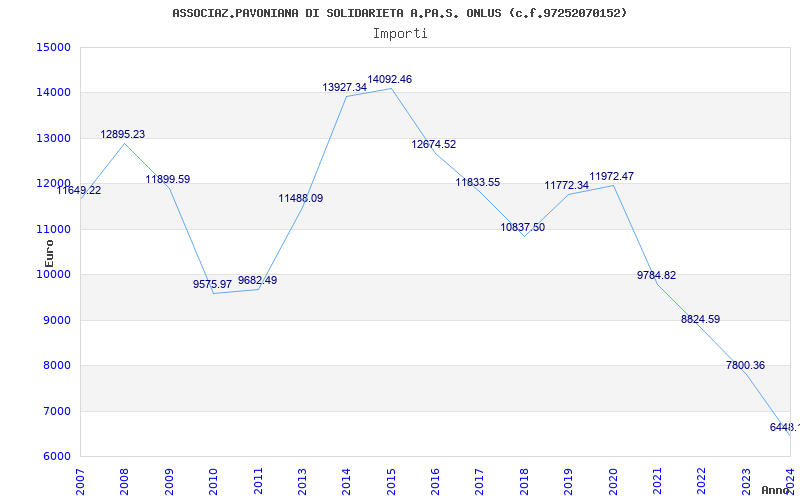
Task: Select the data label 12674.52
Action: coord(434,144)
